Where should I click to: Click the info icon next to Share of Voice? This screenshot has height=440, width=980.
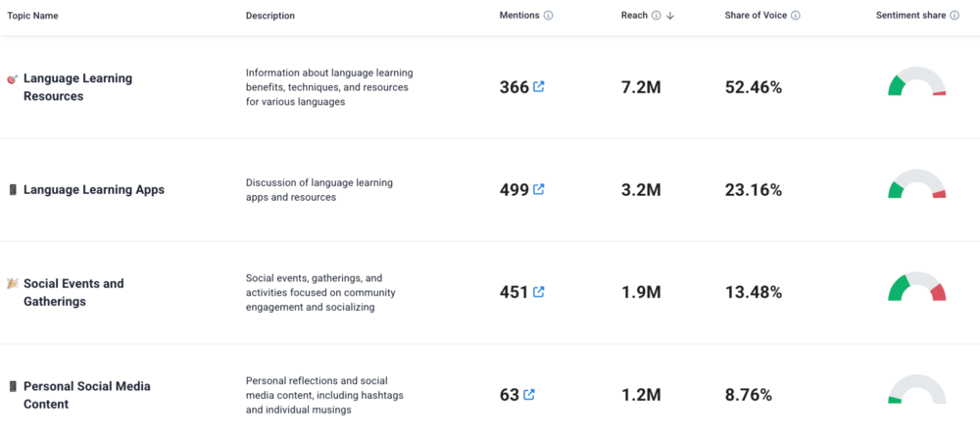[796, 16]
